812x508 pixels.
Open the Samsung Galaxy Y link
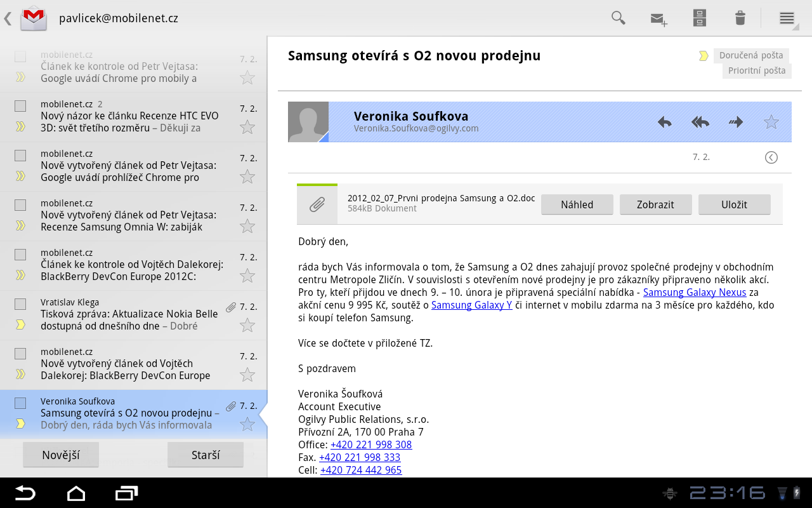click(x=472, y=305)
